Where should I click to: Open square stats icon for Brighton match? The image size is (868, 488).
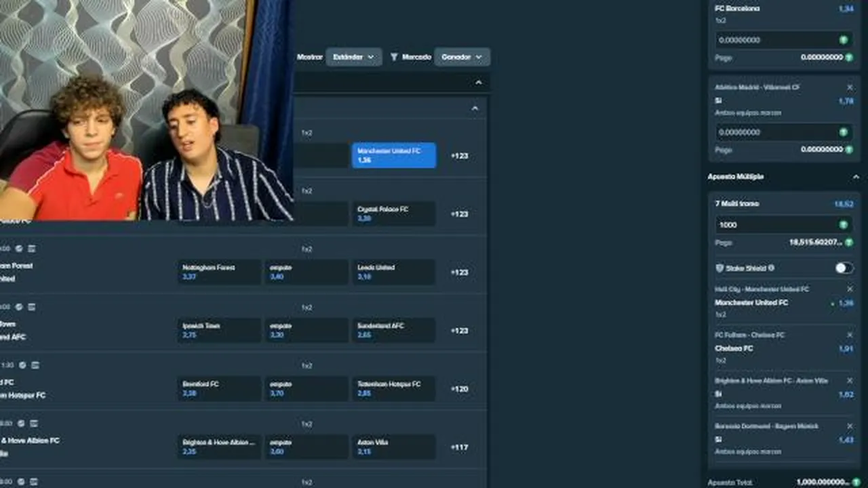pos(33,424)
